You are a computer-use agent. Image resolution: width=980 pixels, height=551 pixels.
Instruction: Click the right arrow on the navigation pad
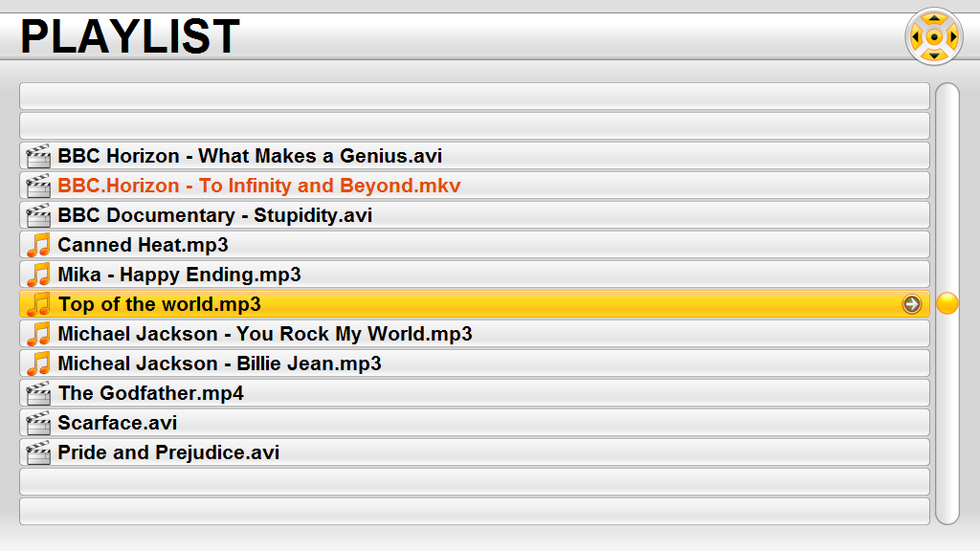[x=953, y=37]
